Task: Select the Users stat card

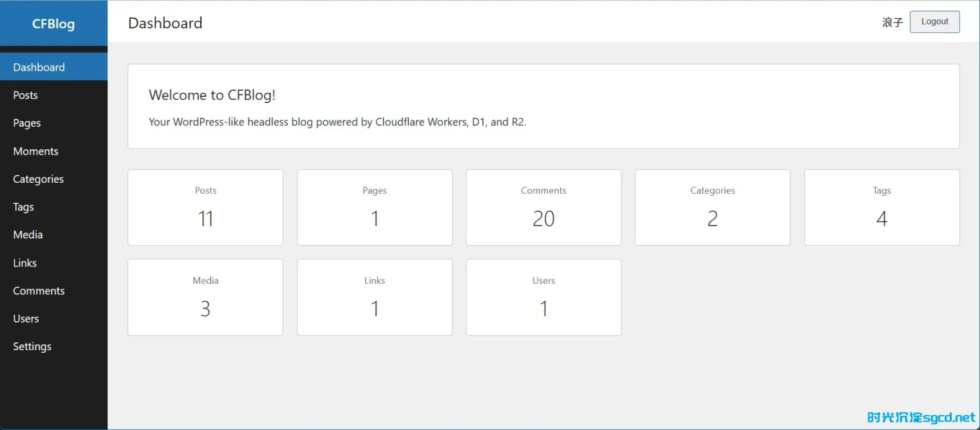Action: coord(543,297)
